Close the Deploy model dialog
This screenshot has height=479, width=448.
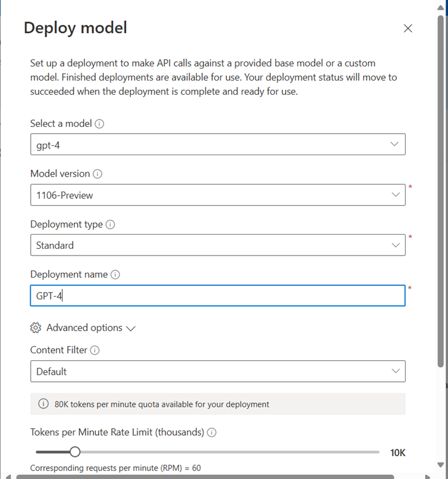(x=407, y=28)
